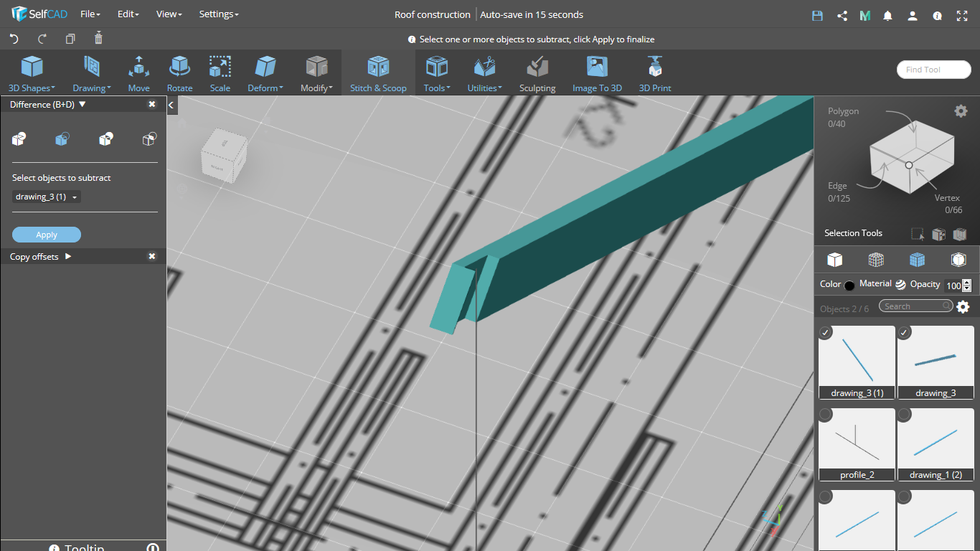Viewport: 980px width, 551px height.
Task: Open the Settings menu
Action: [x=219, y=14]
